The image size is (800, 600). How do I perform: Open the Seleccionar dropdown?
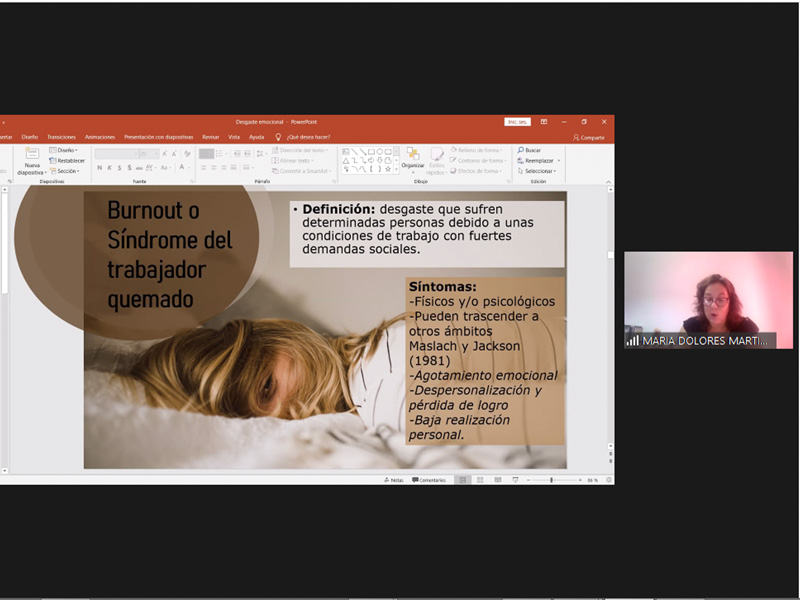537,171
